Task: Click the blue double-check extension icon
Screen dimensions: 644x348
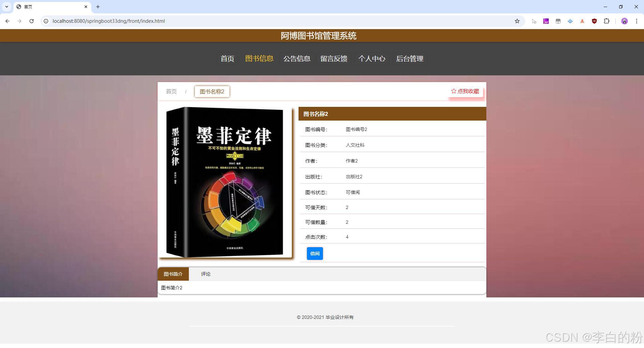Action: point(570,21)
